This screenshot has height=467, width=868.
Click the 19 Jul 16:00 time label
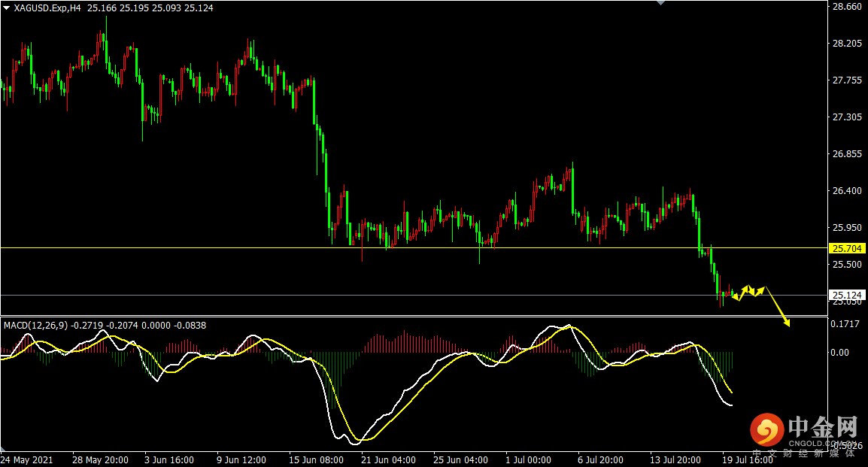tap(748, 459)
